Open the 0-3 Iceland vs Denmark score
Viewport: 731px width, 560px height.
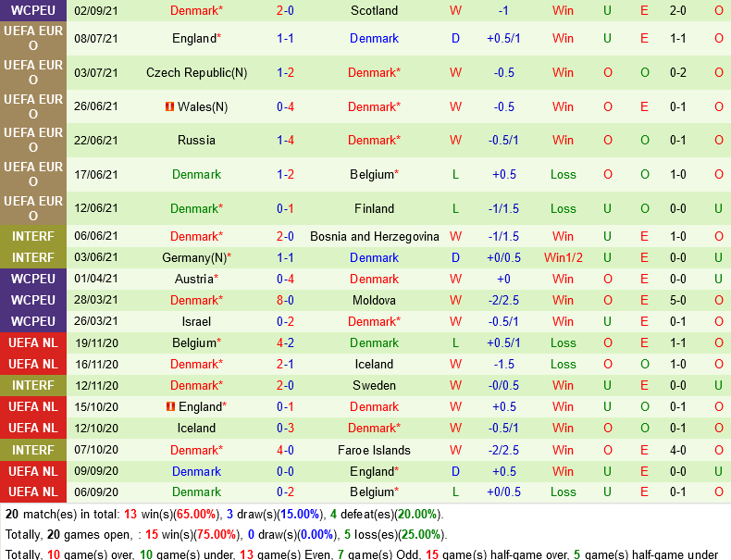(x=285, y=428)
